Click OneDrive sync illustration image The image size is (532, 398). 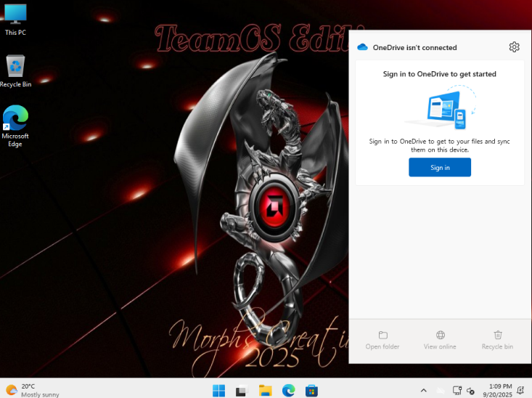pos(440,107)
